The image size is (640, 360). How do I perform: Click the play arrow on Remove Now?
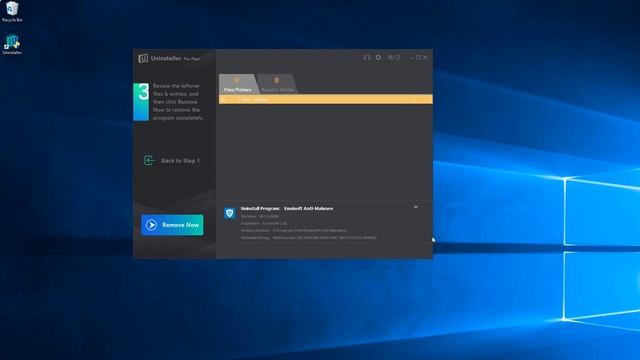[x=151, y=225]
